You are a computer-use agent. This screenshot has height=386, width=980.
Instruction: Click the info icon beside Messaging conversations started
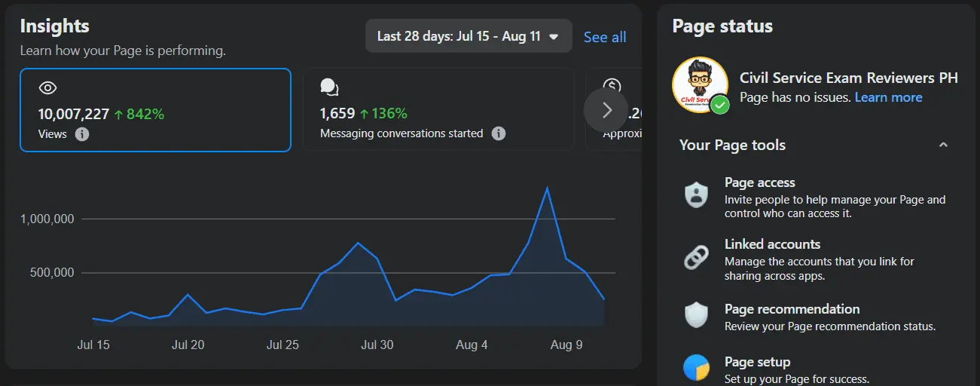click(498, 133)
